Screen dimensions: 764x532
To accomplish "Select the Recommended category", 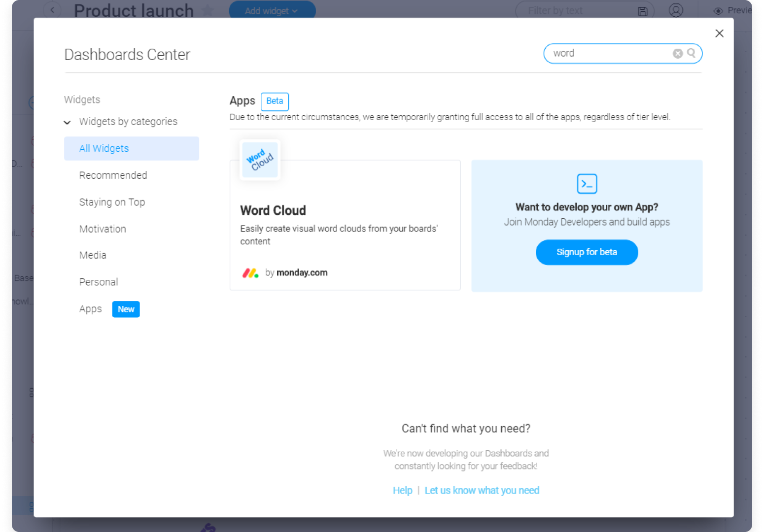I will (x=113, y=175).
